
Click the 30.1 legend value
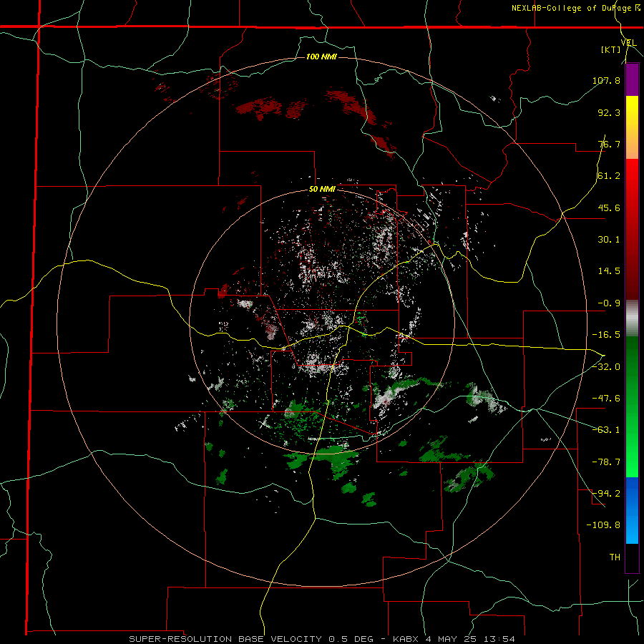[x=609, y=240]
